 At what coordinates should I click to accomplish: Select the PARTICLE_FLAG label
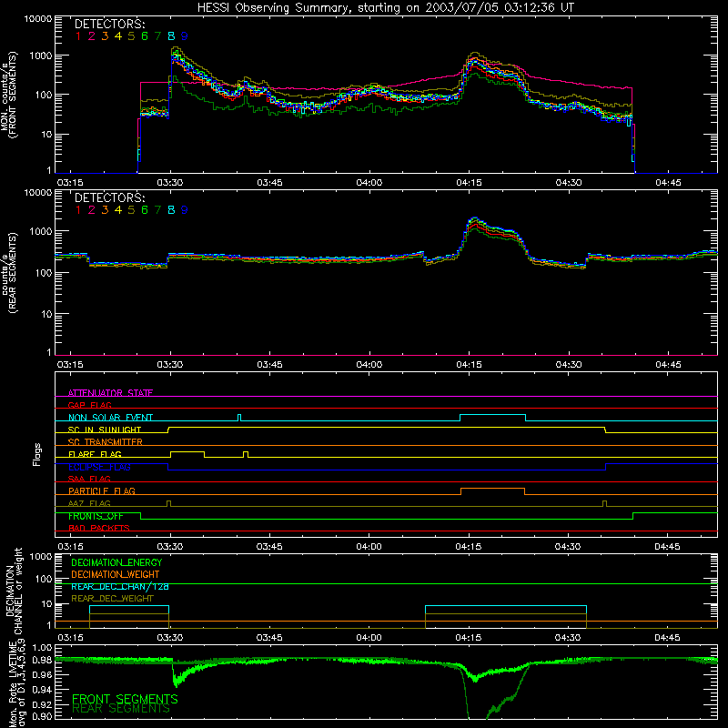tap(102, 490)
